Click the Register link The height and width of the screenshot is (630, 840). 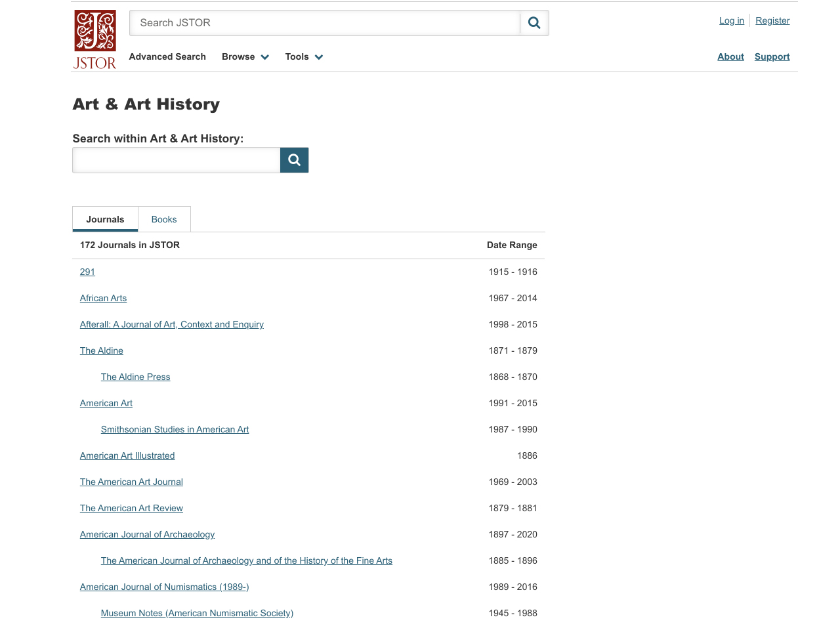point(772,20)
